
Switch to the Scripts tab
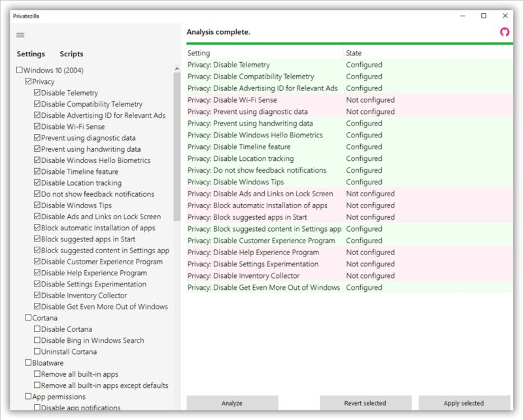pos(71,54)
